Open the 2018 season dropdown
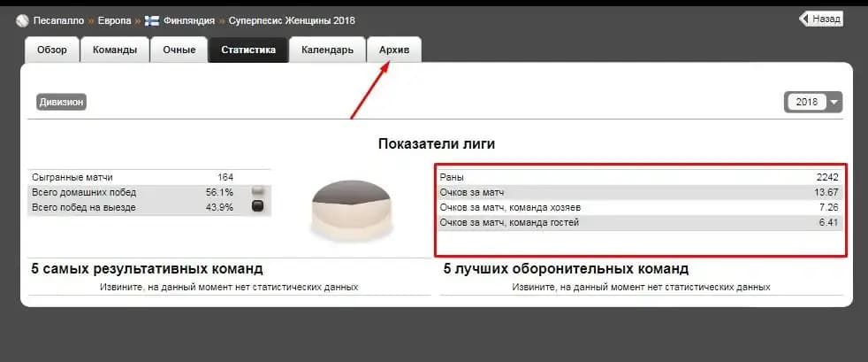This screenshot has height=362, width=868. 812,102
